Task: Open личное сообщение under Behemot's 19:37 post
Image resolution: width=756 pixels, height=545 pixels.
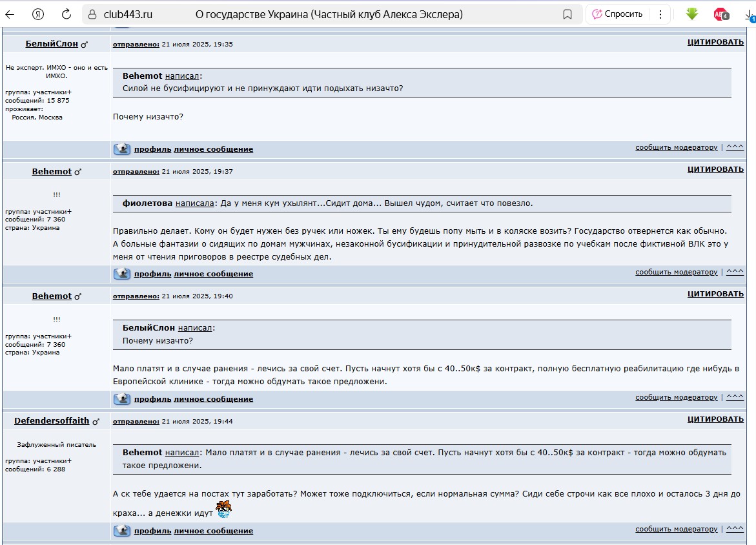Action: coord(214,273)
